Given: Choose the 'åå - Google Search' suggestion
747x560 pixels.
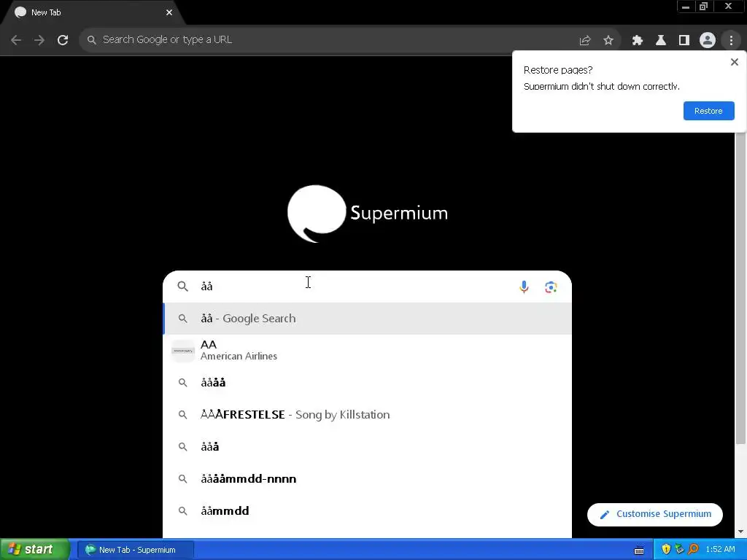Looking at the screenshot, I should (367, 318).
